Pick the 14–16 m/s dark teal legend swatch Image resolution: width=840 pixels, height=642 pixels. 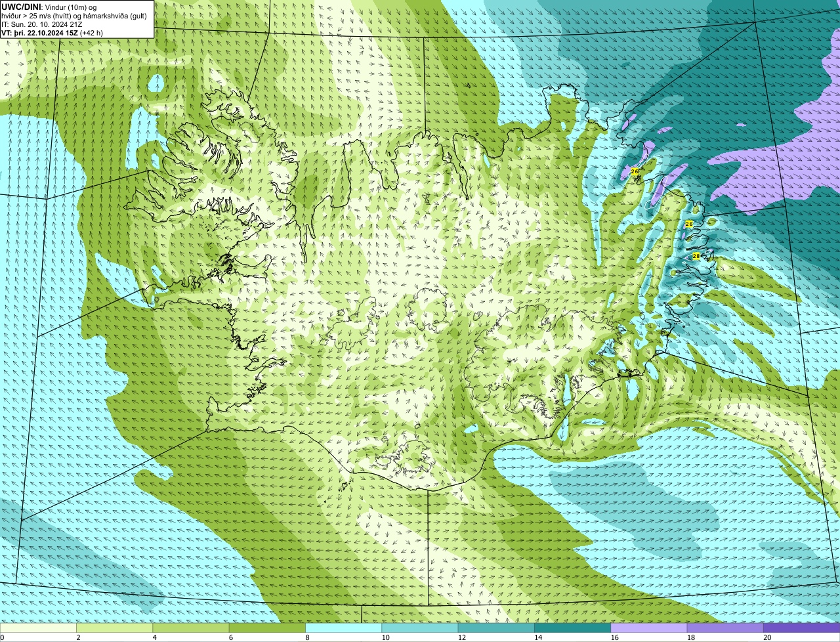tap(573, 628)
